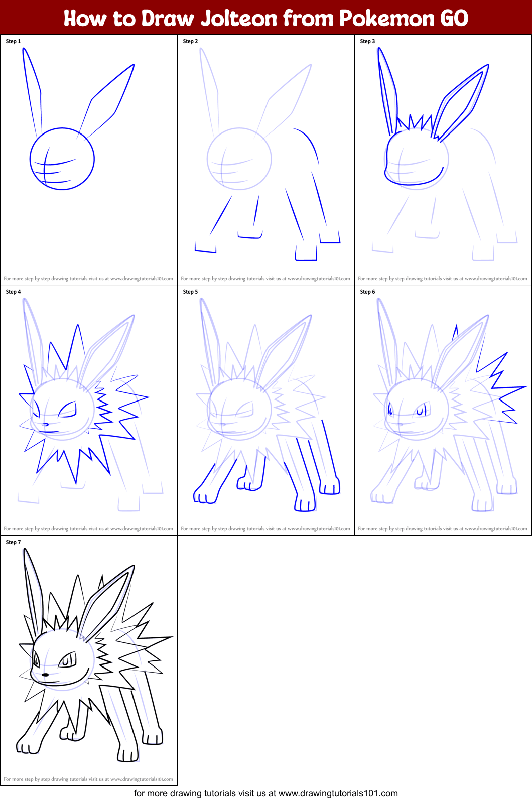Click the website credit under Step 3
This screenshot has height=801, width=532.
point(443,279)
